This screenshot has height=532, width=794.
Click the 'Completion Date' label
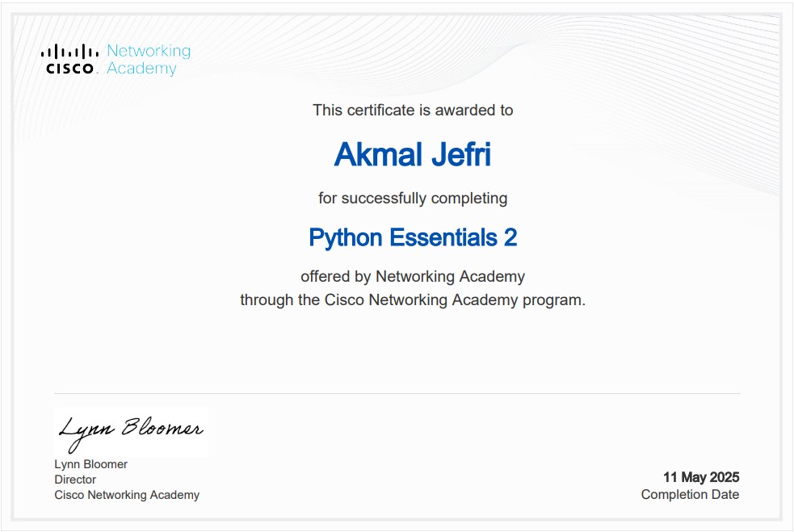click(690, 495)
